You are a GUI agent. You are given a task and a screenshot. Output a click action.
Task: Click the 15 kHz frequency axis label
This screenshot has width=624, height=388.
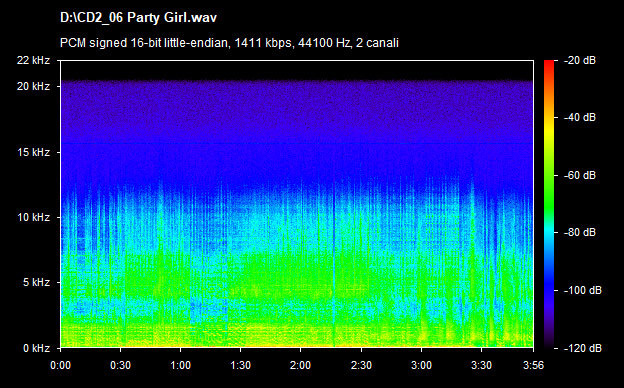(x=33, y=152)
